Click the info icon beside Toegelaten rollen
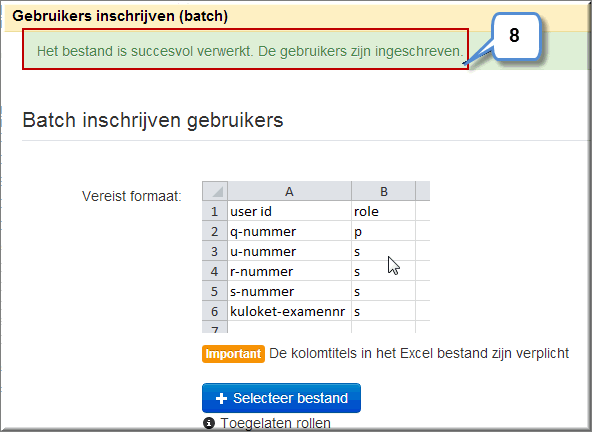The image size is (592, 432). [x=209, y=423]
